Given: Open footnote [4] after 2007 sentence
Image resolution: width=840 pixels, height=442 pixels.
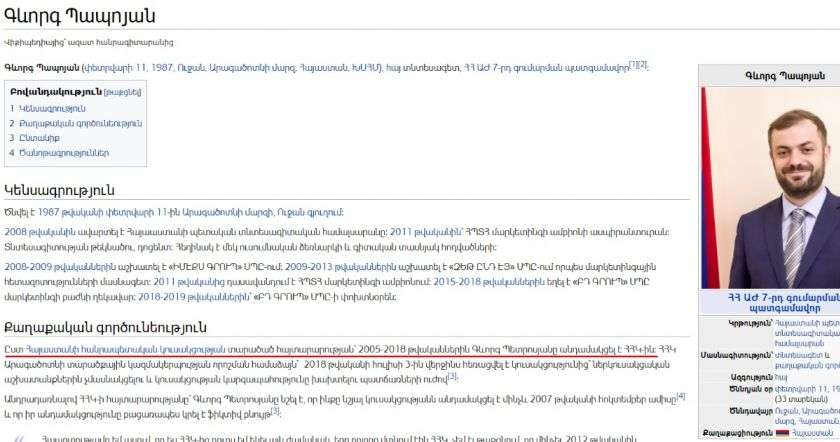Looking at the screenshot, I should click(680, 396).
